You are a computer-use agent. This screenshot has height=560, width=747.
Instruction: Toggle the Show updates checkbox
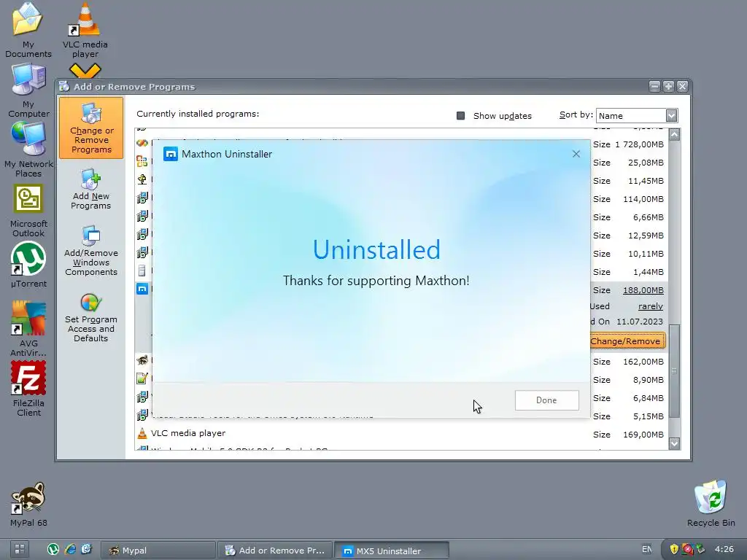click(461, 116)
